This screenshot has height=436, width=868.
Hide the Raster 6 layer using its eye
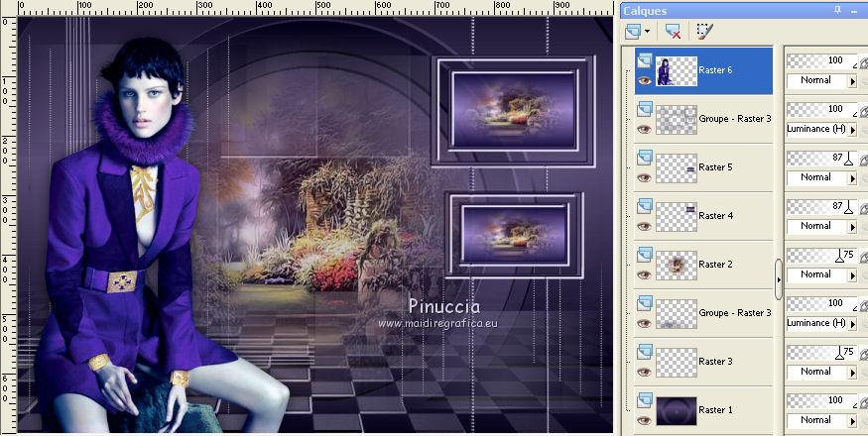click(x=644, y=81)
